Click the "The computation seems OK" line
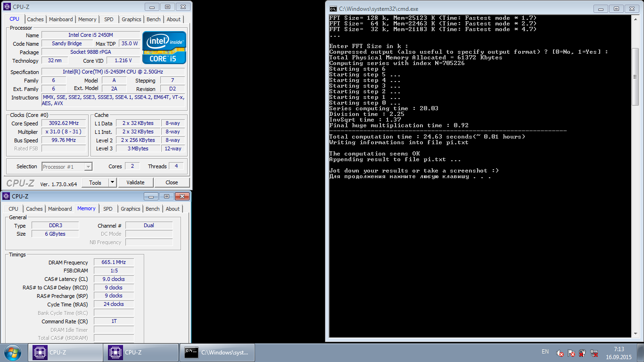Image resolution: width=644 pixels, height=362 pixels. [374, 154]
